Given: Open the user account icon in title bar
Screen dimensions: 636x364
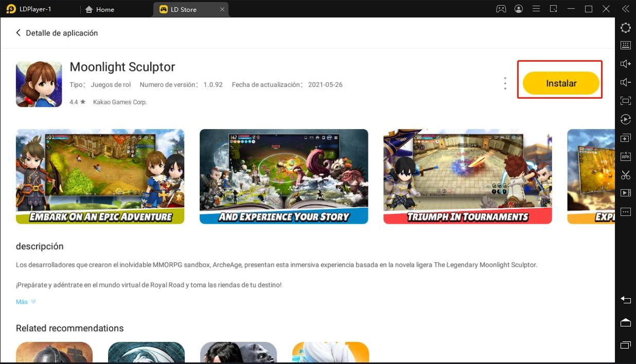Looking at the screenshot, I should (518, 9).
